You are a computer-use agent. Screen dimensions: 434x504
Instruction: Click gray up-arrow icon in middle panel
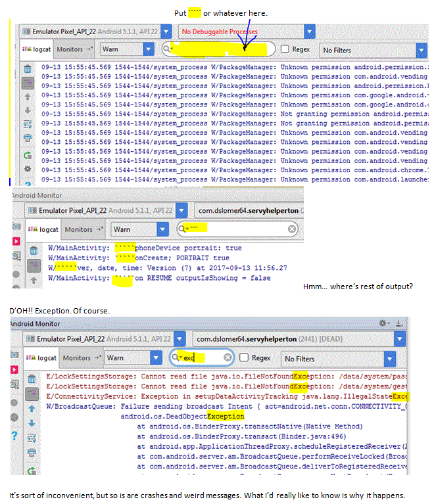(x=34, y=281)
